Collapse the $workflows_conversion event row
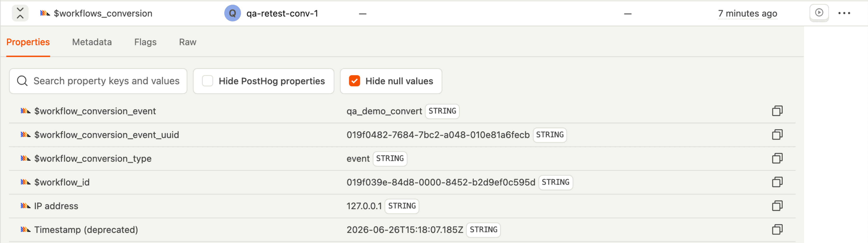The width and height of the screenshot is (868, 243). (20, 13)
